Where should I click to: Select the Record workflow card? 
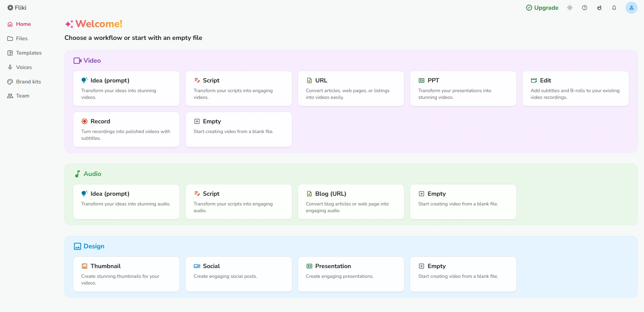(x=126, y=129)
